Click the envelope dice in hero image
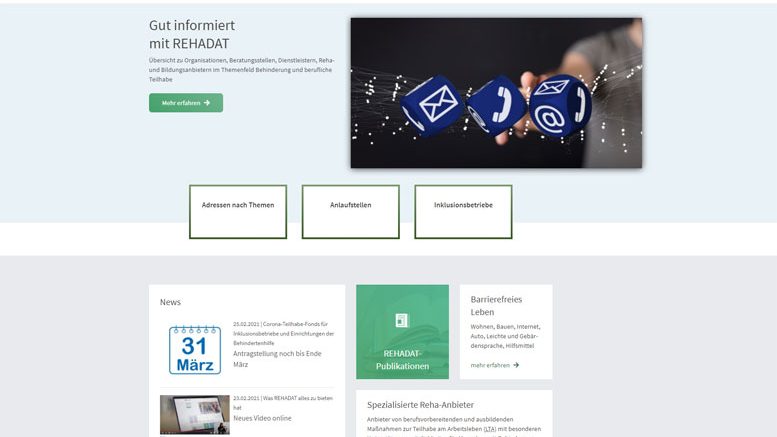 pos(431,105)
